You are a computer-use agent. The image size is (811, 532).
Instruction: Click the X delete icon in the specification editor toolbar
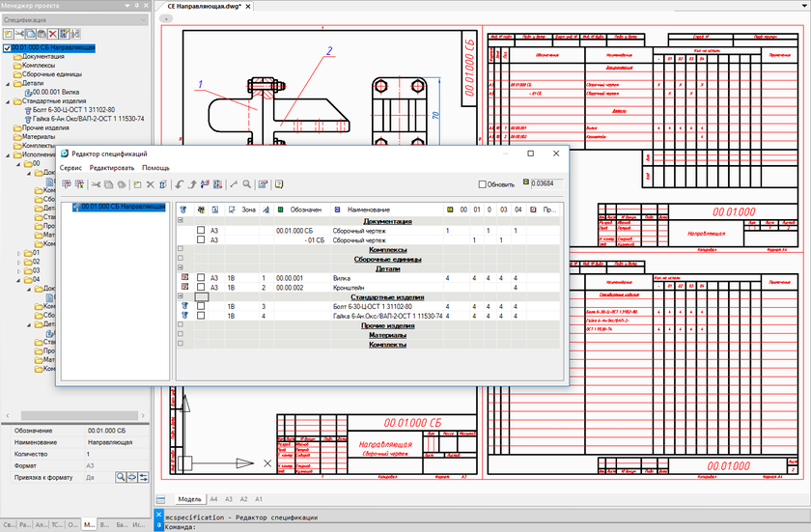[x=150, y=183]
